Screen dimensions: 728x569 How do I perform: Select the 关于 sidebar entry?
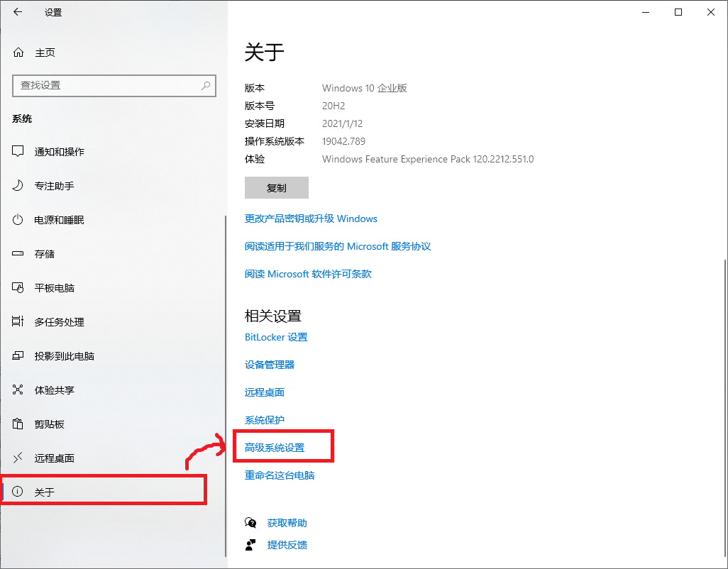click(43, 490)
